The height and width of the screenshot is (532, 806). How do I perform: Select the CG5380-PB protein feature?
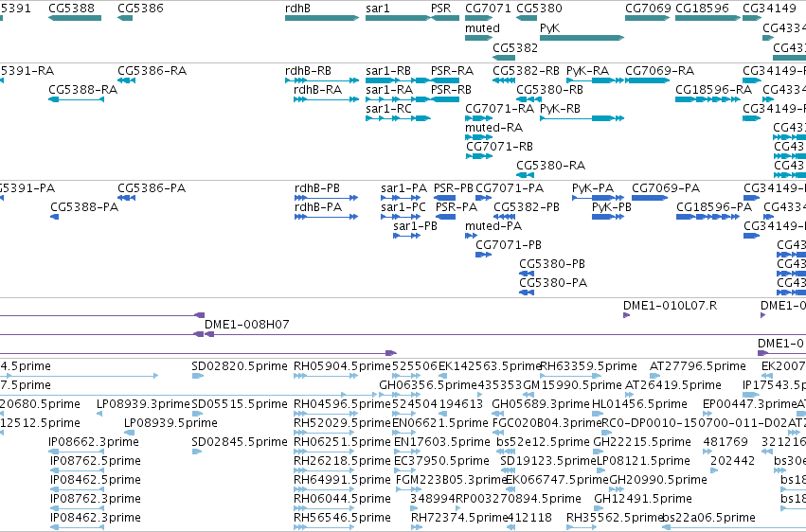click(527, 274)
